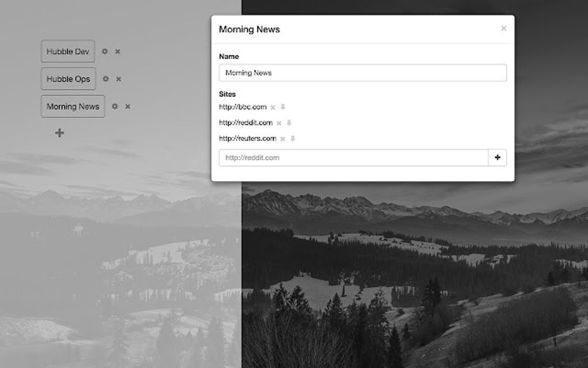Close the Morning News dialog
This screenshot has width=588, height=368.
click(x=503, y=28)
